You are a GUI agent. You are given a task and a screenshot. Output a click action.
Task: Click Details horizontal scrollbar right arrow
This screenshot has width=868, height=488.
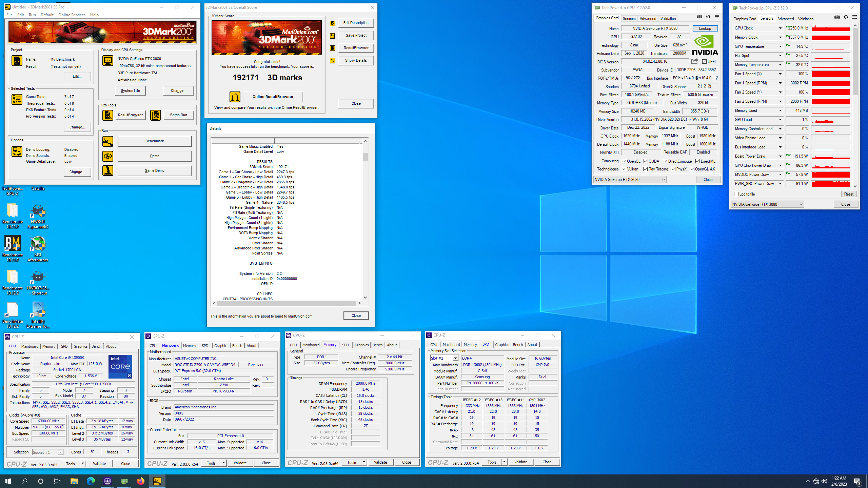tap(359, 303)
